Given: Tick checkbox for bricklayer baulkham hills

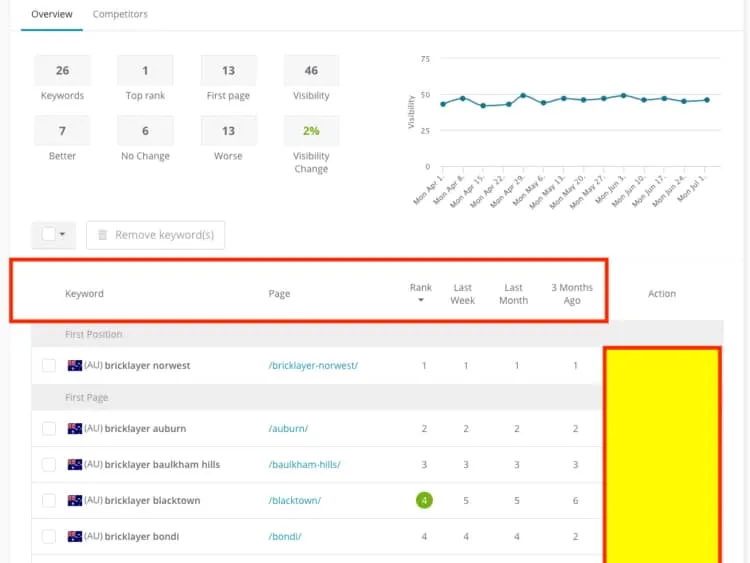Looking at the screenshot, I should click(49, 464).
